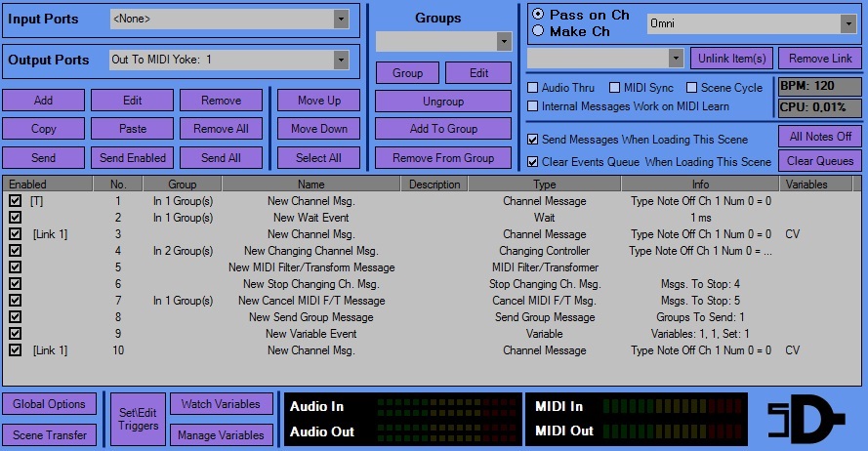Click All Notes Off button

[820, 136]
